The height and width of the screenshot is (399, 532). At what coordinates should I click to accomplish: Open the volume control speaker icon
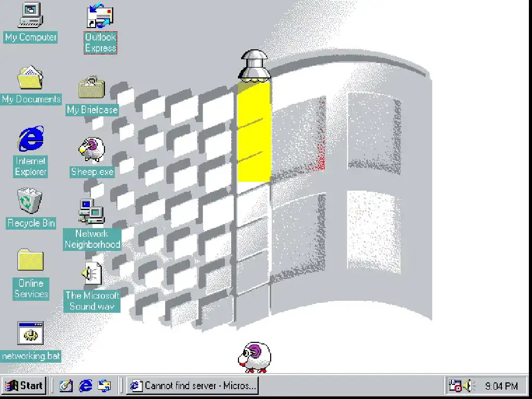[469, 386]
